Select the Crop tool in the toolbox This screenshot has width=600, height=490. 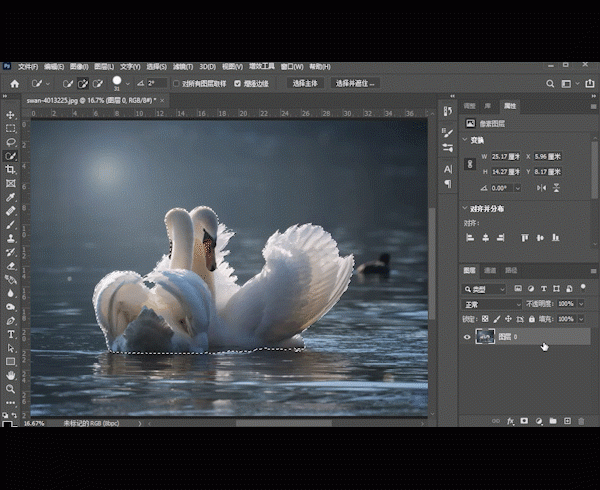point(11,169)
